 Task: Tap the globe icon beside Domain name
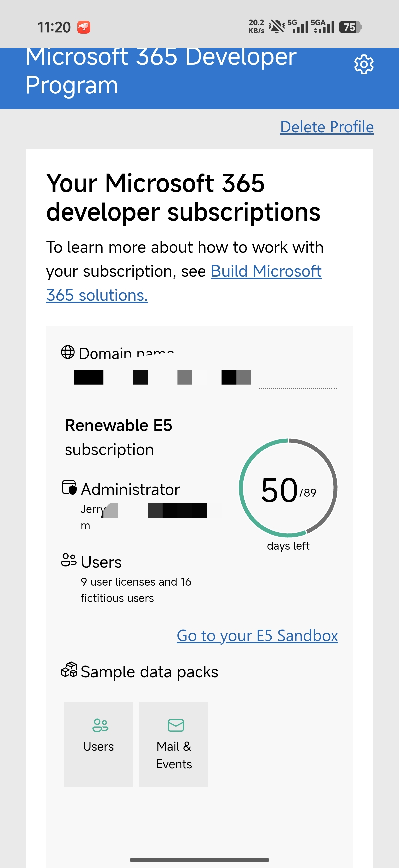click(x=68, y=352)
